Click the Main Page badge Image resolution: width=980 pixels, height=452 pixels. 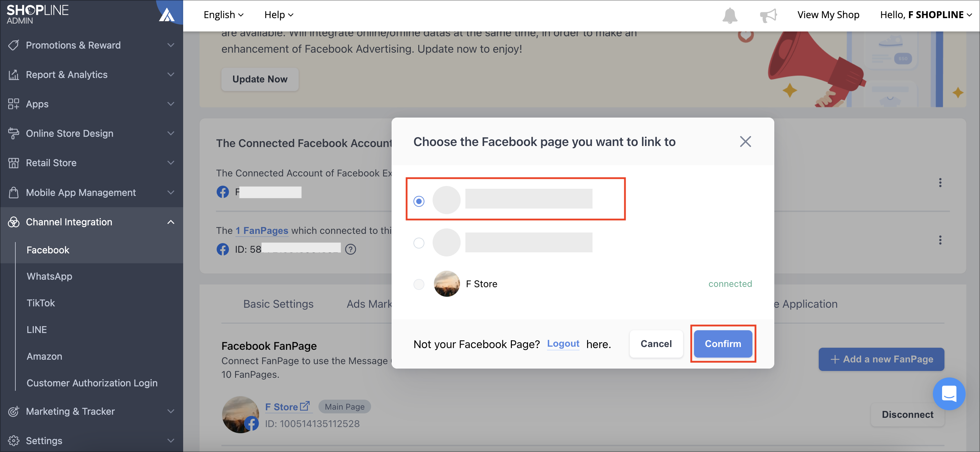tap(345, 407)
